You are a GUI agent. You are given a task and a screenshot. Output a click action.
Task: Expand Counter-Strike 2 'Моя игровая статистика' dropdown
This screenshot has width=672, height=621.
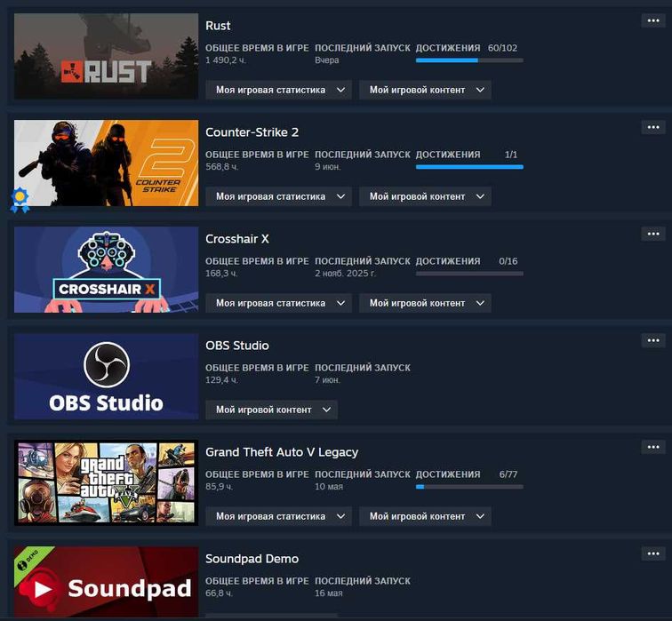click(x=278, y=196)
